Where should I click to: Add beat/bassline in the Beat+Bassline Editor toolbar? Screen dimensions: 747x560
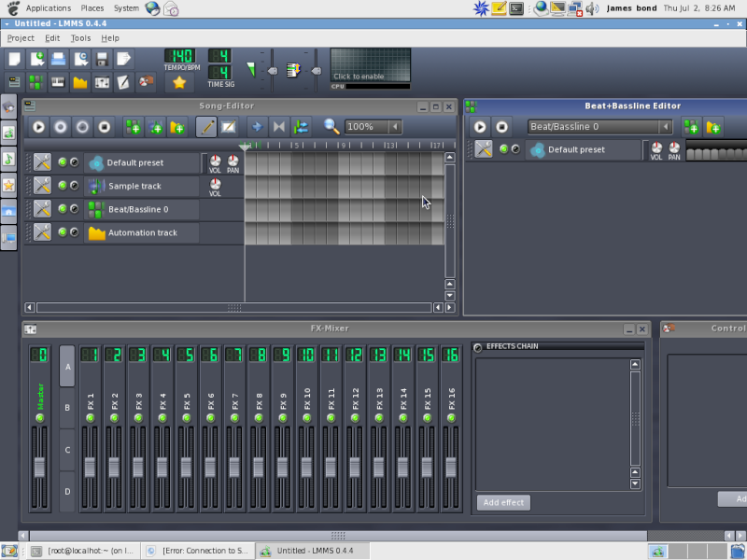point(692,127)
